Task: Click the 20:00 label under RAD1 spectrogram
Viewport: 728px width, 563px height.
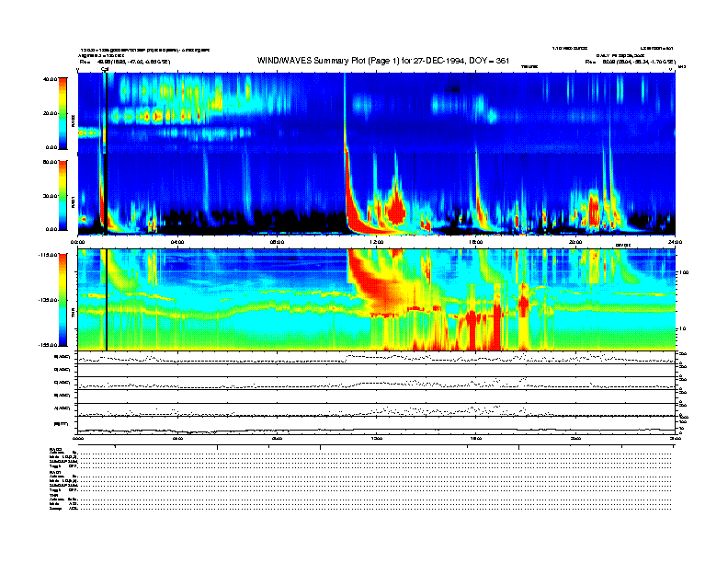Action: [575, 242]
